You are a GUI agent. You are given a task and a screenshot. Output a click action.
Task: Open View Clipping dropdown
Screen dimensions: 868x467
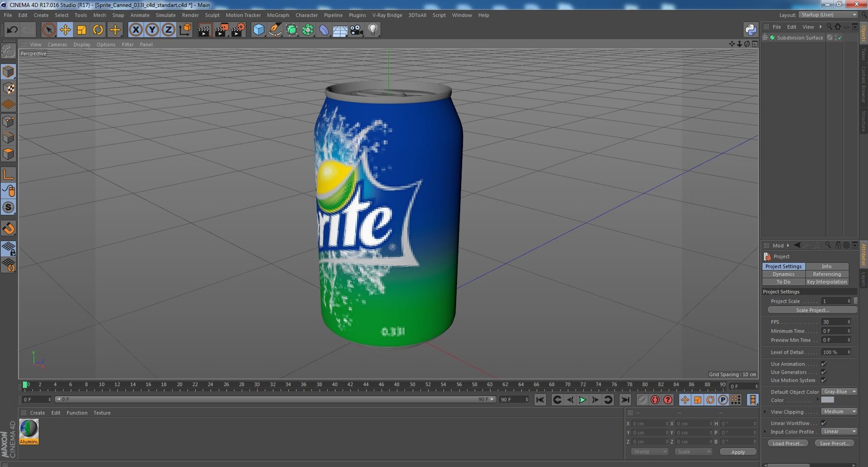pos(839,412)
